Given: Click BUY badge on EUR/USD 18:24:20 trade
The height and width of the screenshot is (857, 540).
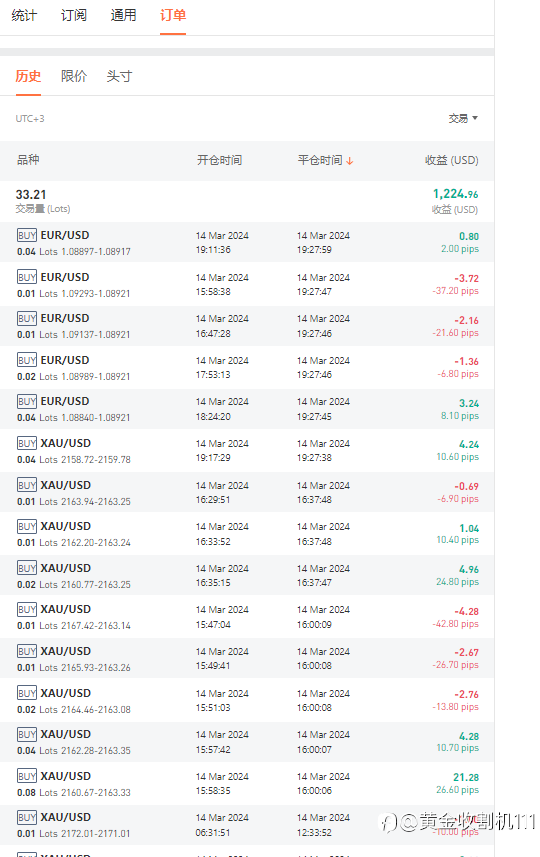Looking at the screenshot, I should pyautogui.click(x=27, y=401).
